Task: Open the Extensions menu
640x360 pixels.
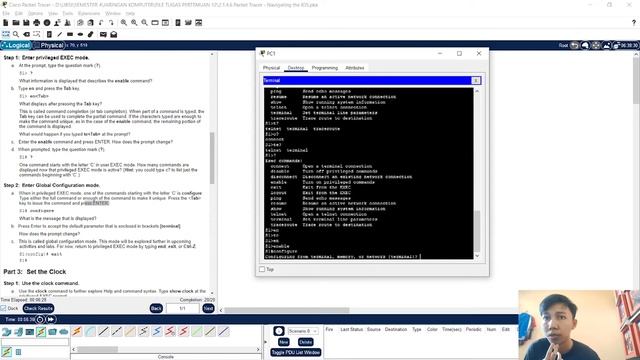Action: click(x=89, y=13)
